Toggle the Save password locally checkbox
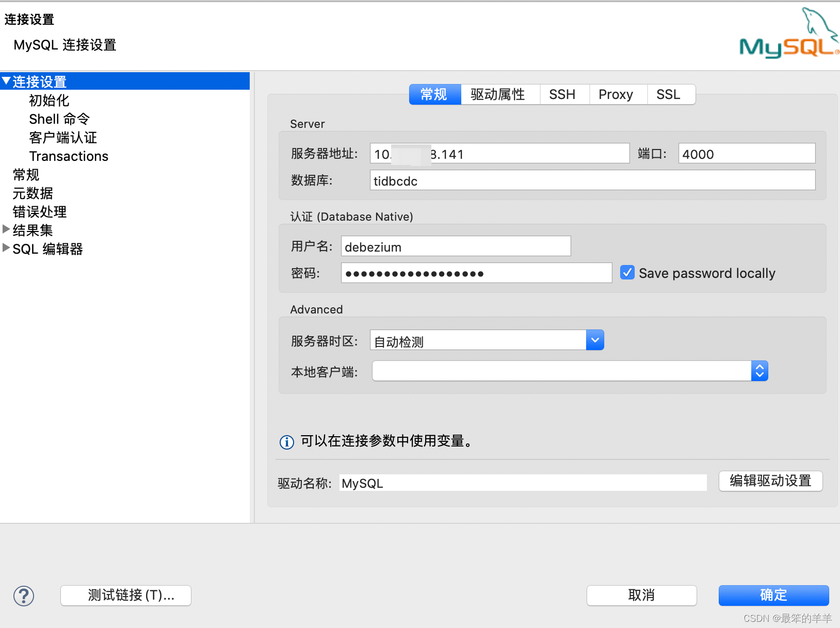Screen dimensions: 840x628 coord(627,273)
